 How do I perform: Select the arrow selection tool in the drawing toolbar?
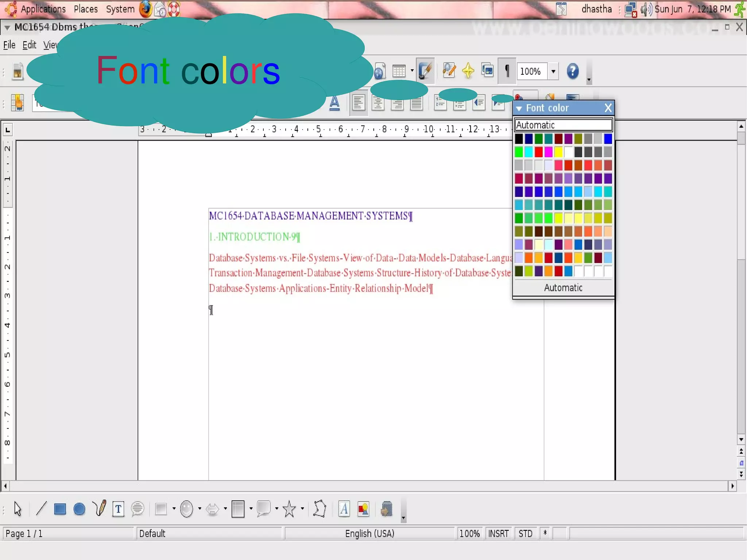click(18, 509)
